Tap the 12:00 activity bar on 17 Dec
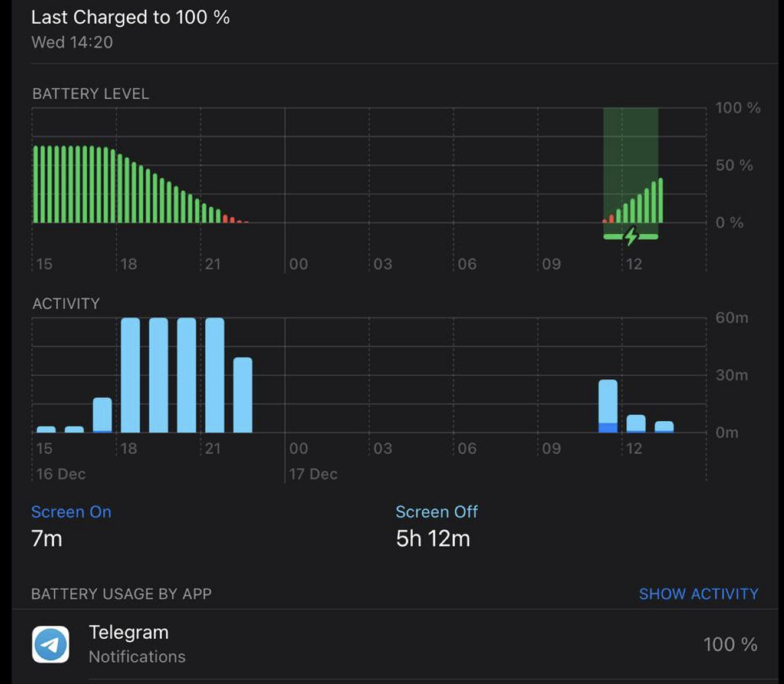 click(636, 424)
